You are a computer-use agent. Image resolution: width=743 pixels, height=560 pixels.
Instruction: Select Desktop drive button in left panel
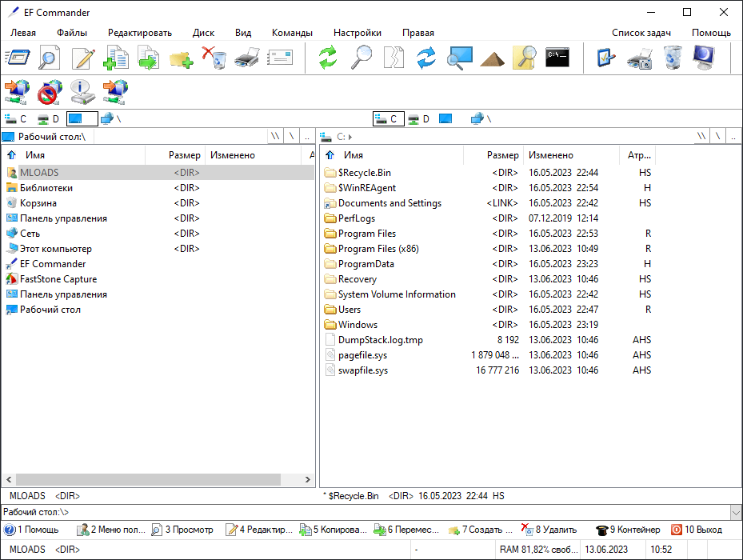82,119
